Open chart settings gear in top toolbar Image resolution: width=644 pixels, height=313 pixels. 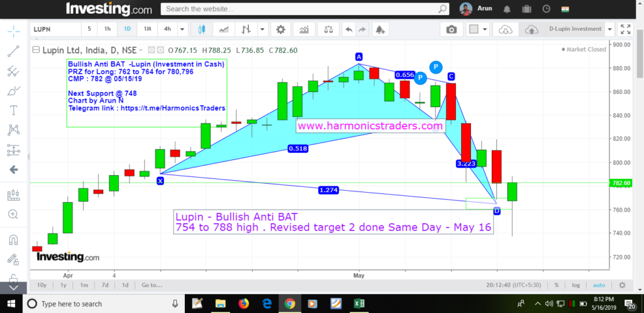(x=280, y=30)
